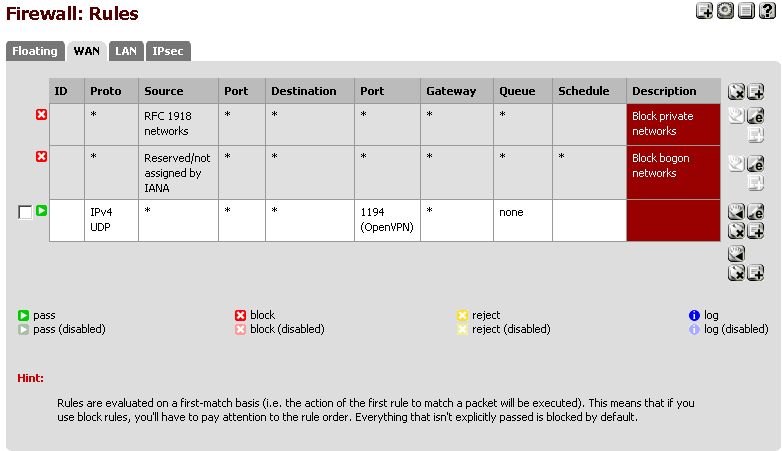This screenshot has height=451, width=782.
Task: Switch to the Floating tab
Action: coord(35,51)
